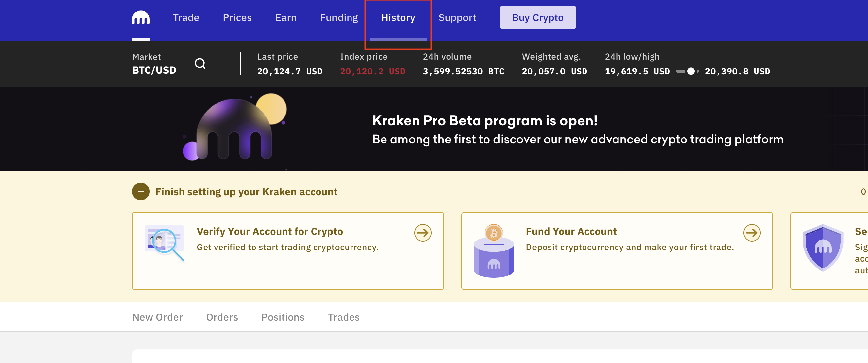Open the Support link
Viewport: 868px width, 363px height.
point(457,17)
